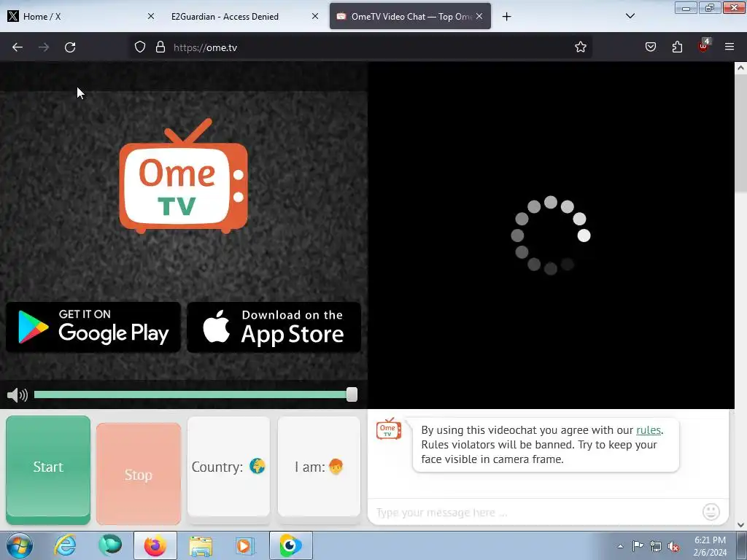
Task: Open the rules link in chat
Action: tap(649, 430)
